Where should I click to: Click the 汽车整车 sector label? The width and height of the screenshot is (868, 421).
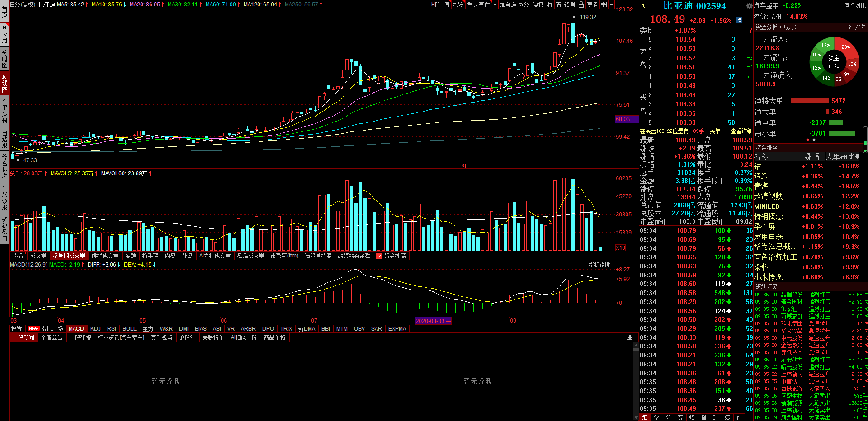click(766, 6)
